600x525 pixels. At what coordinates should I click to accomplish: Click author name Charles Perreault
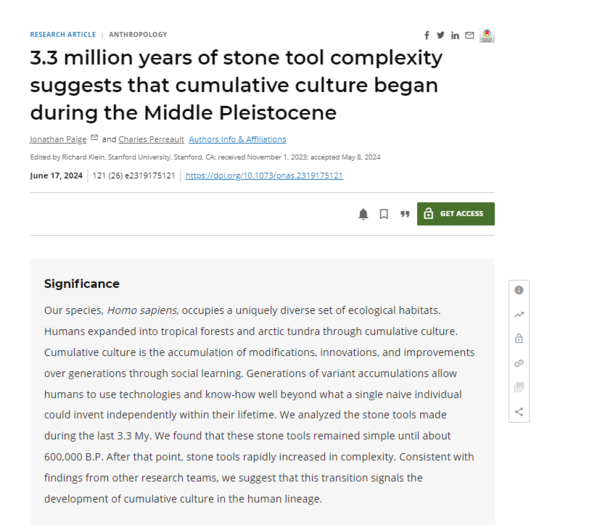point(150,139)
